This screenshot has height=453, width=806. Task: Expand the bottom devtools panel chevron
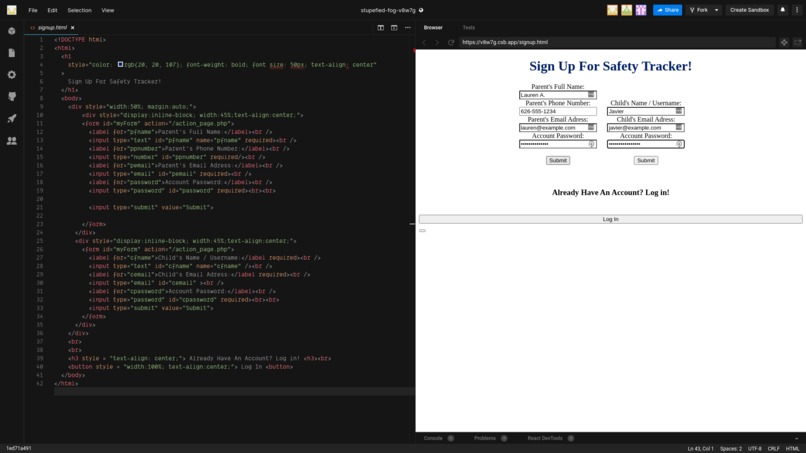pyautogui.click(x=796, y=439)
